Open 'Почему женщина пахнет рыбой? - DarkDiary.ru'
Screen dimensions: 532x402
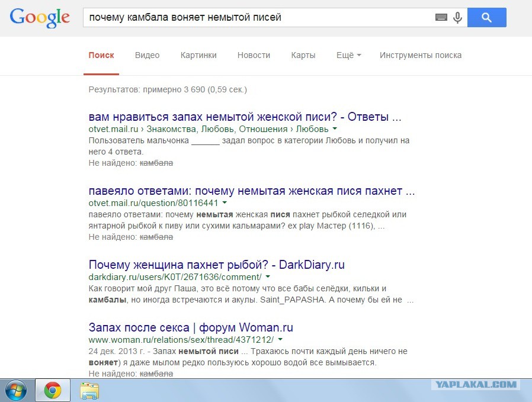coord(216,265)
